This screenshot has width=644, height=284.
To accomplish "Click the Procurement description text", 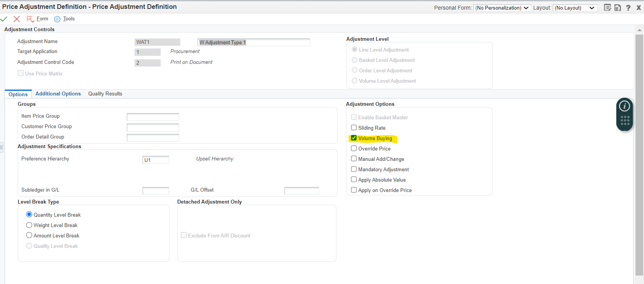I will pyautogui.click(x=185, y=51).
